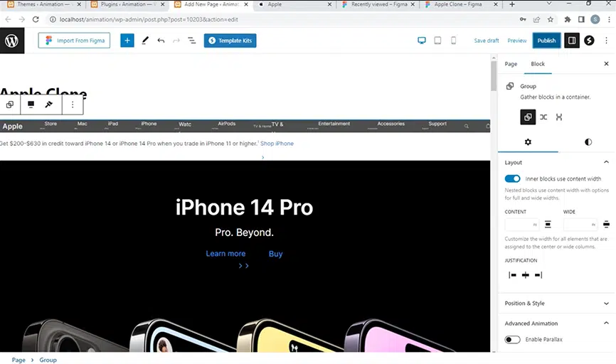The height and width of the screenshot is (364, 616).
Task: Click the Learn more link
Action: pos(225,254)
